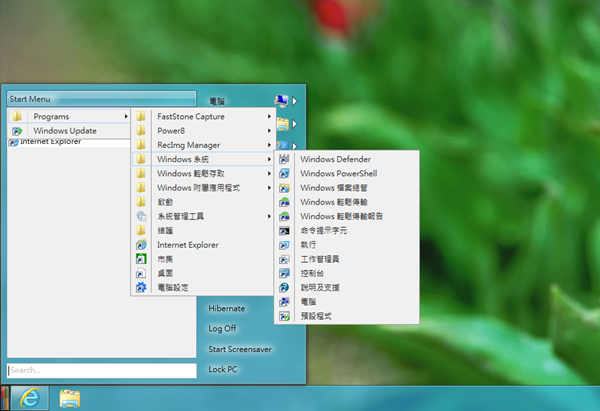Click Lock PC
This screenshot has height=411, width=600.
223,369
